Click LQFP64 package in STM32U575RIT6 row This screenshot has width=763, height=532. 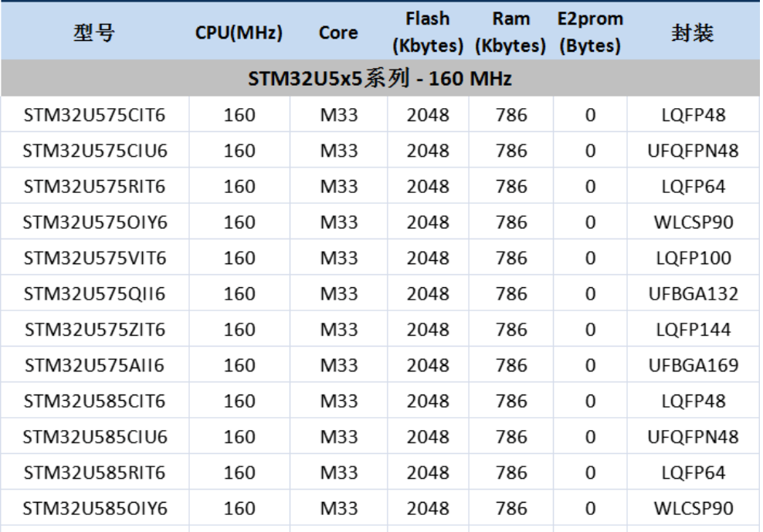(x=693, y=186)
